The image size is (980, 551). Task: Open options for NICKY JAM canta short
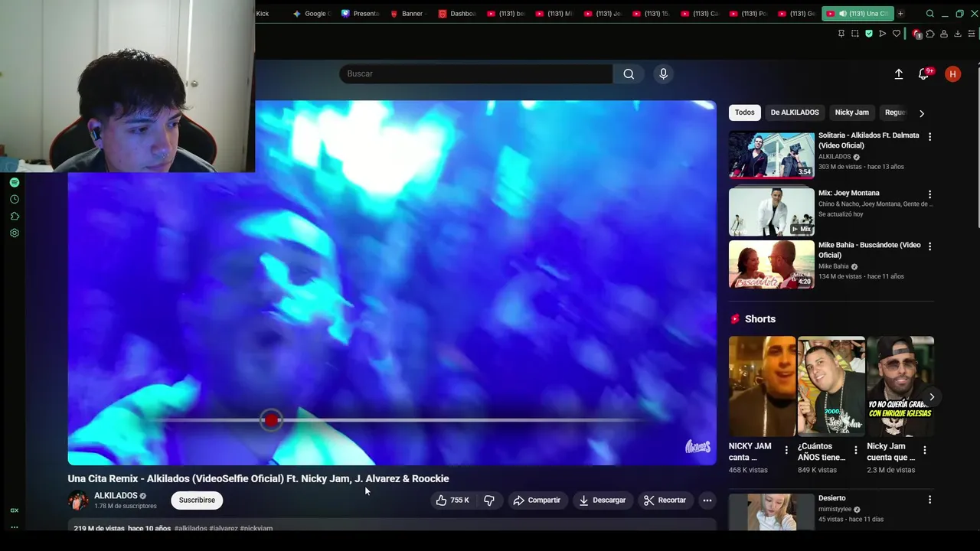tap(786, 450)
